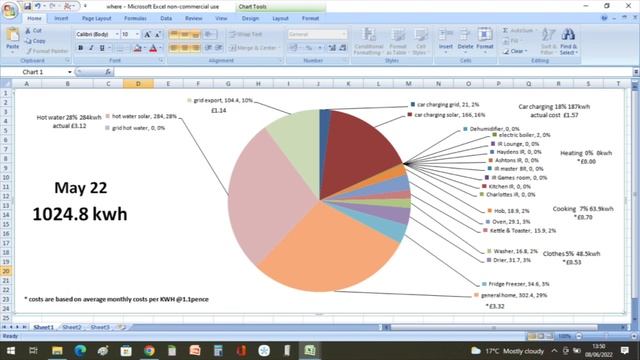Show hidden system tray icons chevron
This screenshot has width=640, height=360.
pos(554,351)
